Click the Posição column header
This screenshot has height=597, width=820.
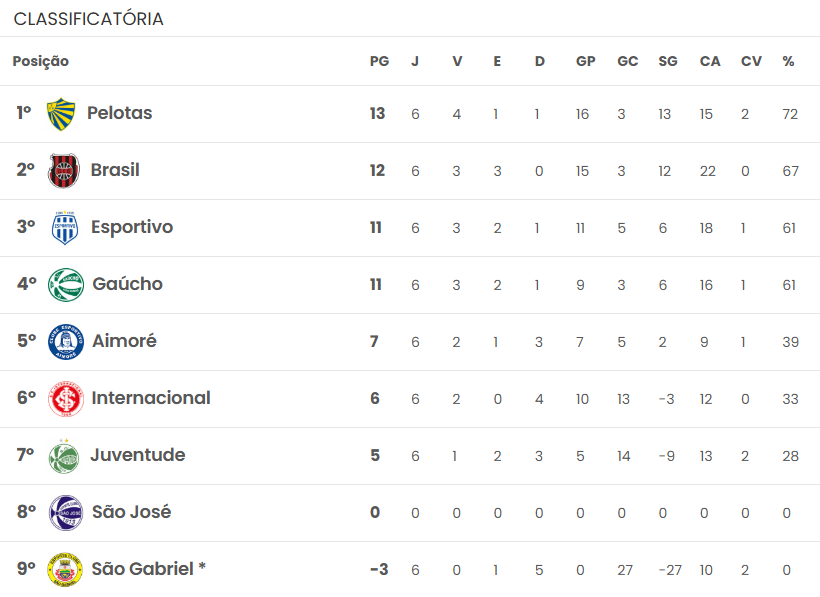pyautogui.click(x=41, y=61)
